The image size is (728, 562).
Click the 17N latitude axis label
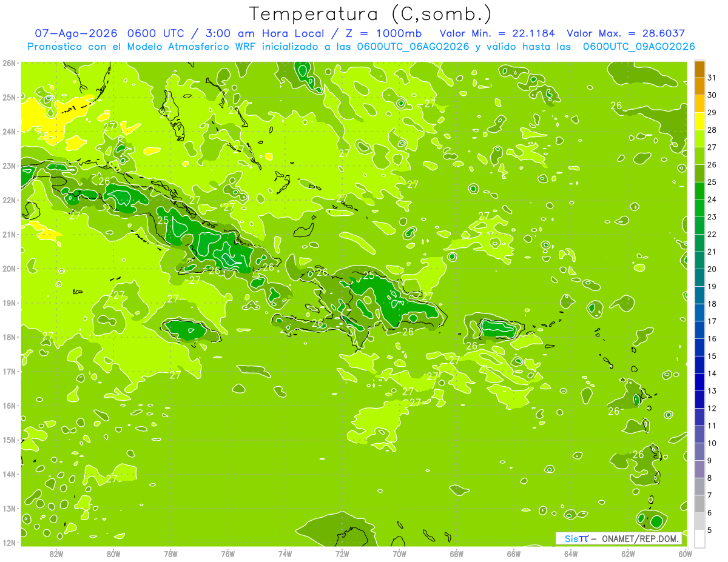pyautogui.click(x=9, y=371)
